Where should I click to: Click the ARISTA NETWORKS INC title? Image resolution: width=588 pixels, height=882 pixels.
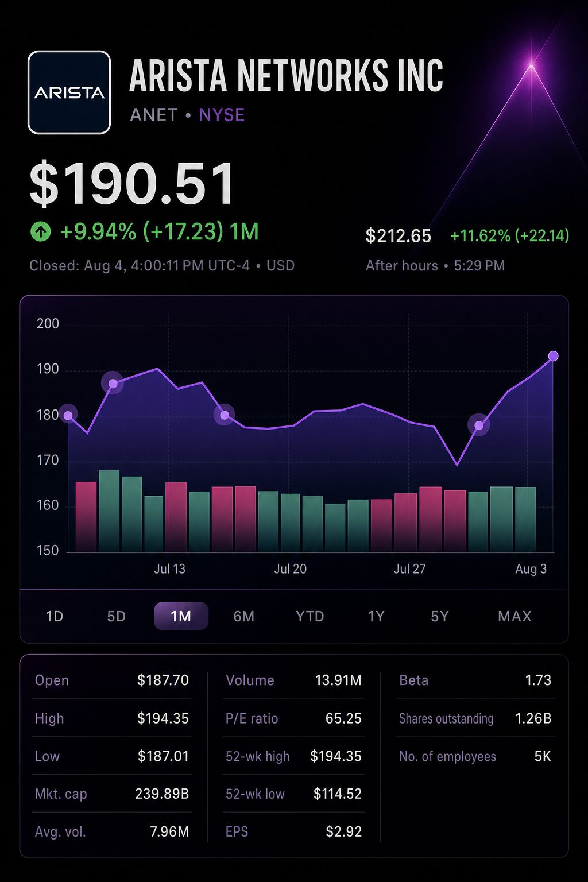click(286, 75)
